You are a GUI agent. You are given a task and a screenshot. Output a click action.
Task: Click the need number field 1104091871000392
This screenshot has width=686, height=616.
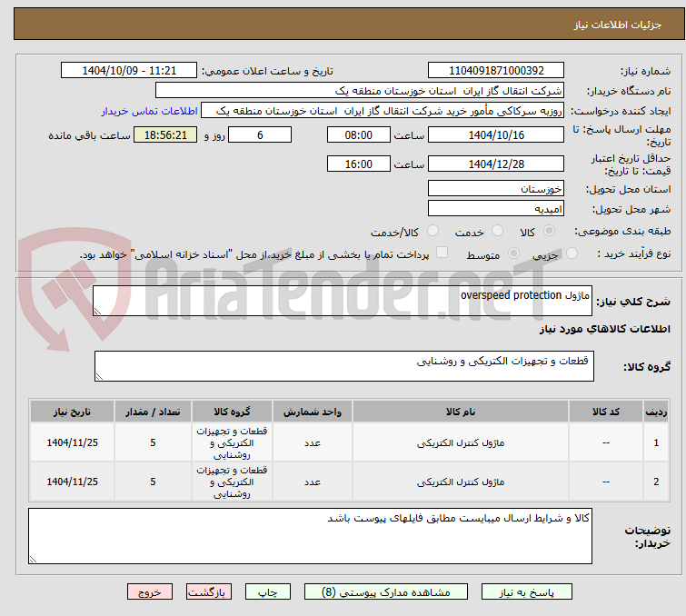click(x=496, y=71)
